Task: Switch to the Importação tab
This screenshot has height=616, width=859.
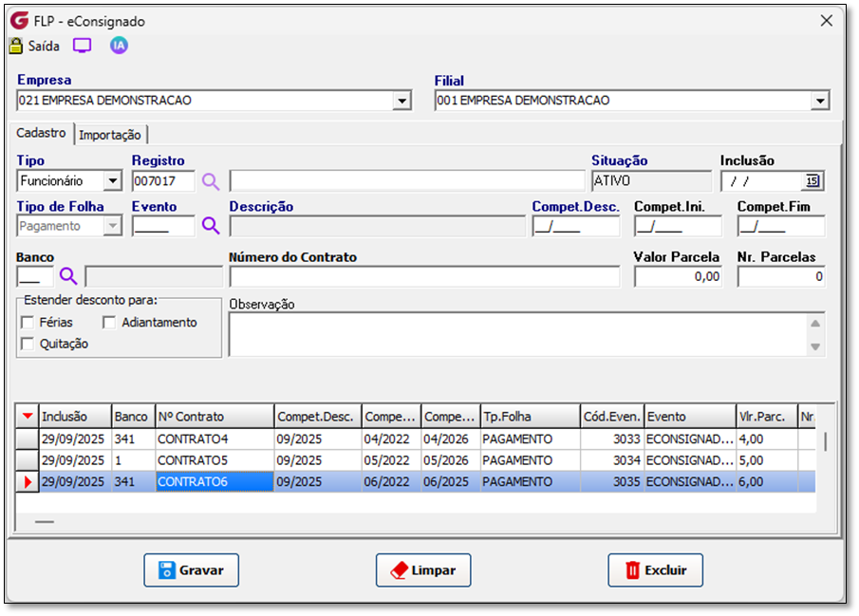Action: (110, 135)
